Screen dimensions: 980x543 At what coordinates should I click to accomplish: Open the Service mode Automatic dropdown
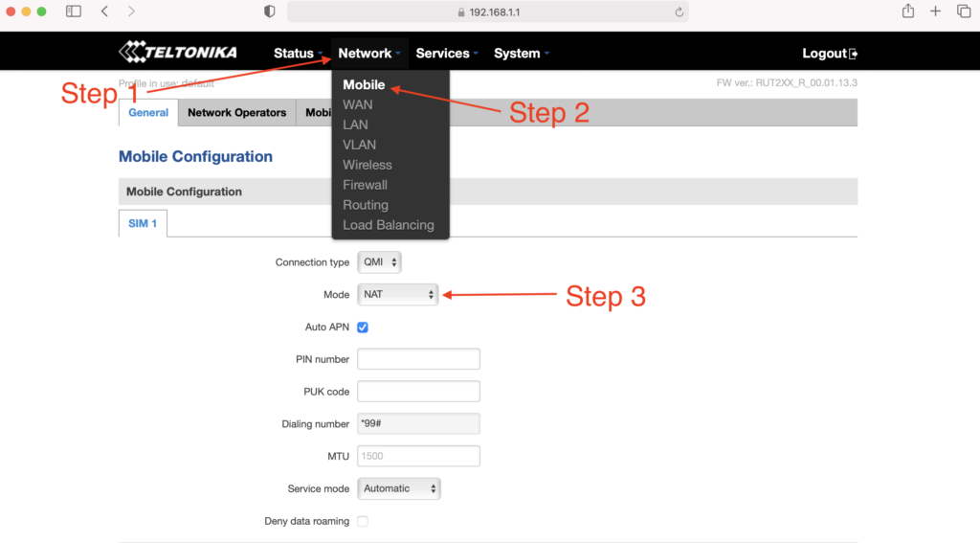[x=398, y=488]
